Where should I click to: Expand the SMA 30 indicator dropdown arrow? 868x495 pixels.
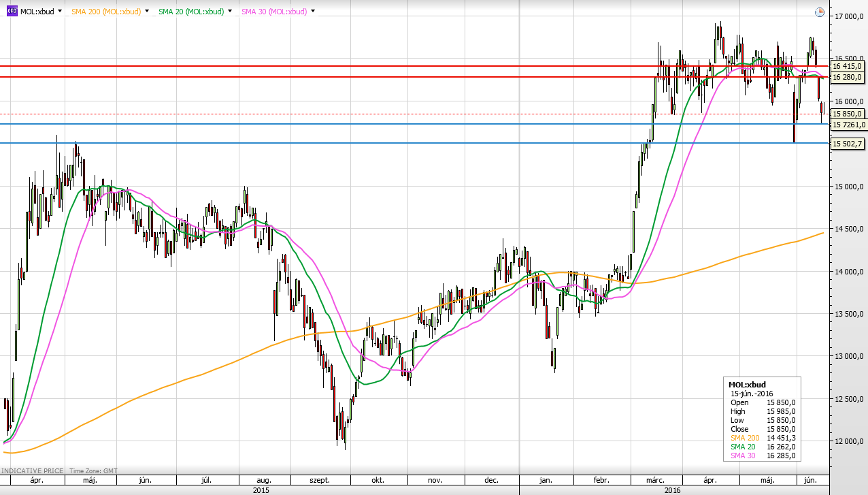tap(314, 12)
